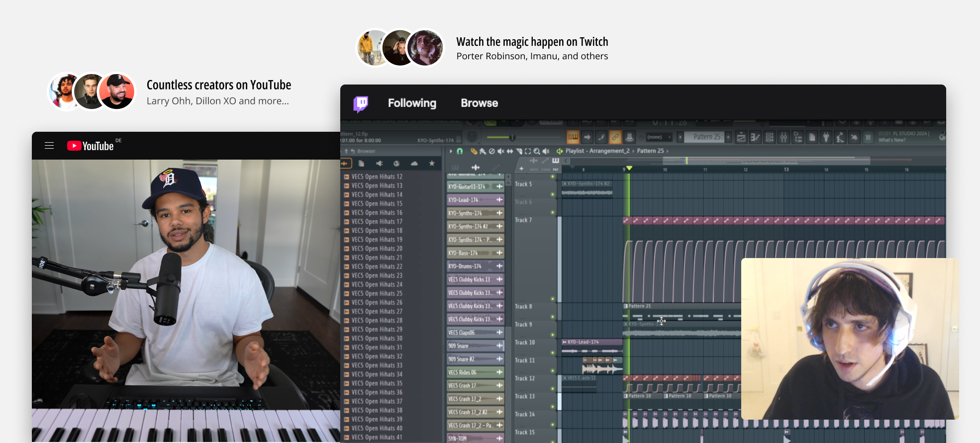Viewport: 980px width, 443px height.
Task: Click the plus button beside Pattern 25 selector
Action: pos(728,137)
